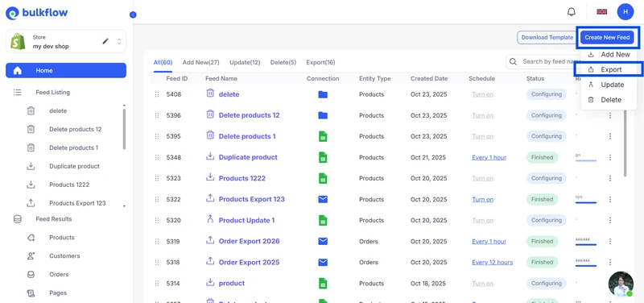
Task: Turn on schedule for feed 5408
Action: click(x=482, y=94)
